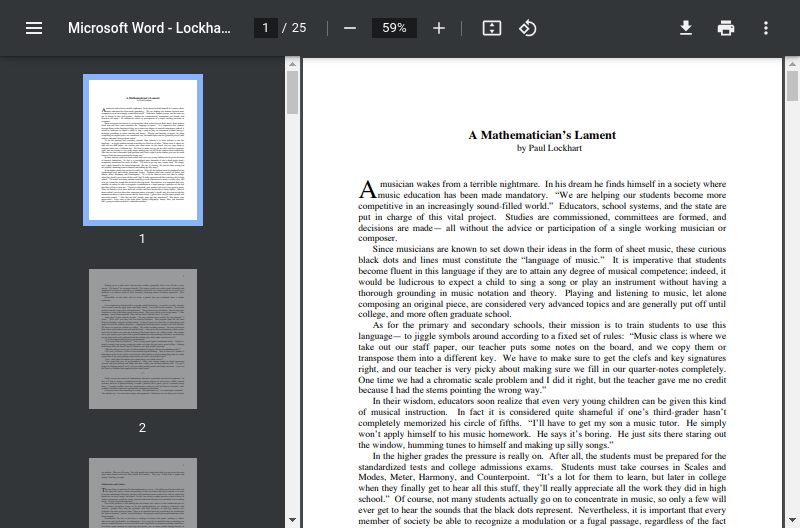Click the document scrollbar thumb
This screenshot has width=800, height=528.
click(792, 86)
